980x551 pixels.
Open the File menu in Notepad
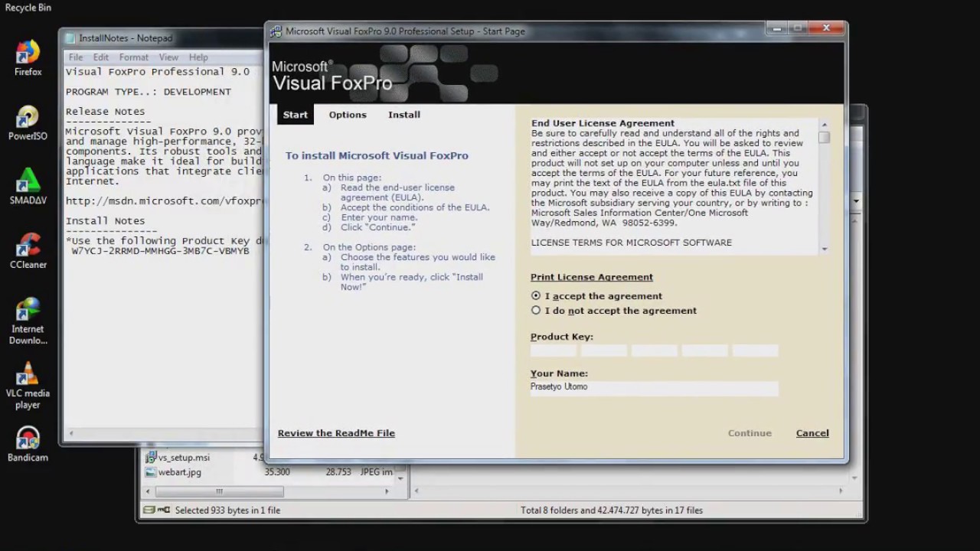click(x=76, y=57)
